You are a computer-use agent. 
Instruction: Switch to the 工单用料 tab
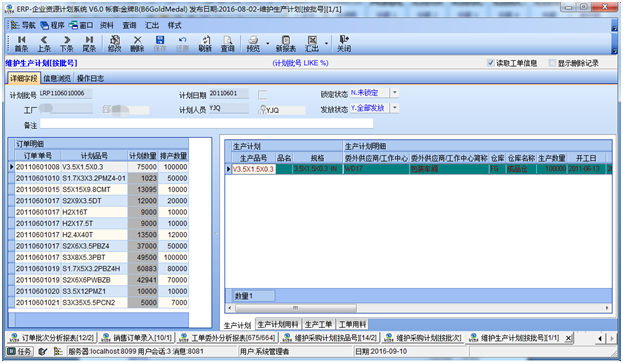pos(352,324)
